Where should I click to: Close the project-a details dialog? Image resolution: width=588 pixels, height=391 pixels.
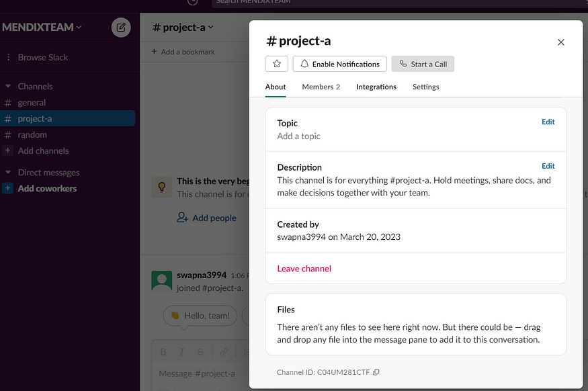[x=560, y=42]
